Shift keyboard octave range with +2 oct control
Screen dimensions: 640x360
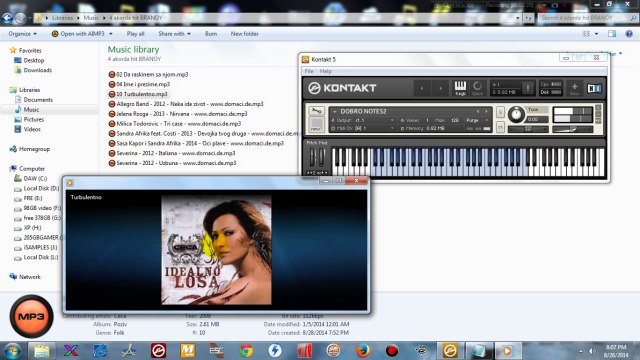coord(317,173)
